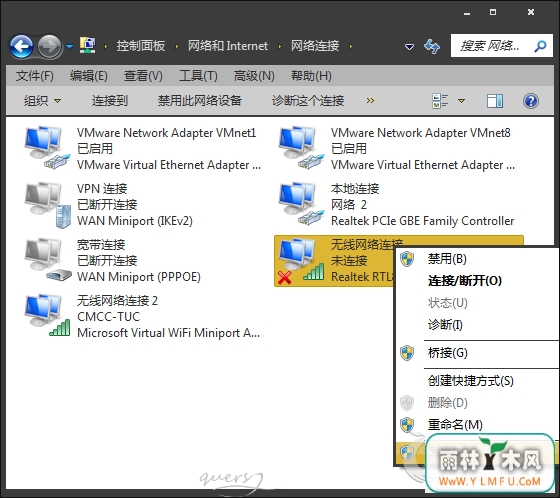Refresh the network connections list
This screenshot has width=560, height=498.
click(432, 46)
